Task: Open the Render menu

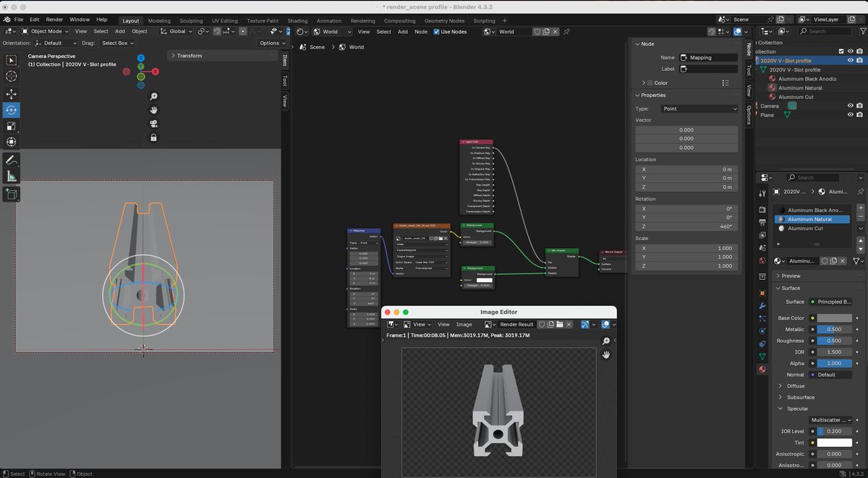Action: [x=54, y=20]
